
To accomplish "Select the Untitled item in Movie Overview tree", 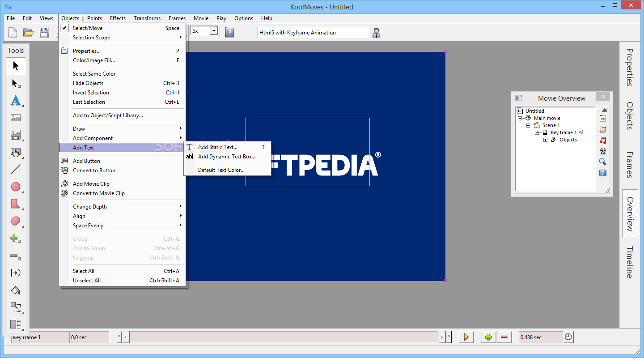I will click(x=535, y=111).
